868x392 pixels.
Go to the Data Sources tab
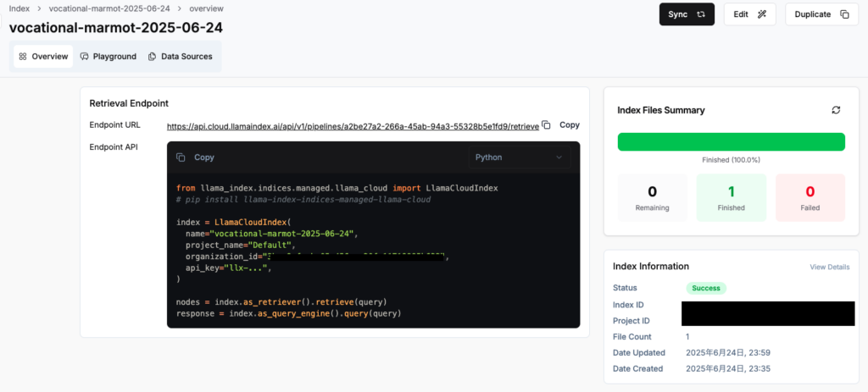click(x=180, y=57)
